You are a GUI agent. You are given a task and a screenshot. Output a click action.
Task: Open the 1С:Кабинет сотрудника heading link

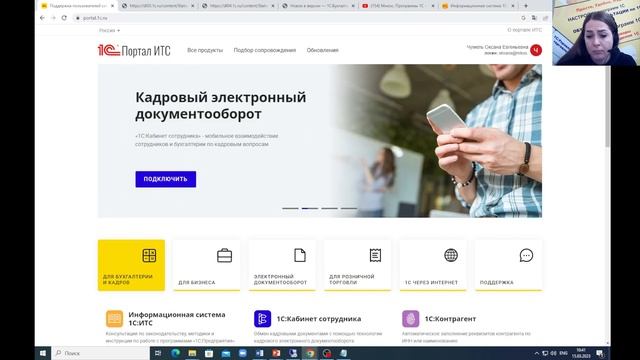click(x=319, y=319)
